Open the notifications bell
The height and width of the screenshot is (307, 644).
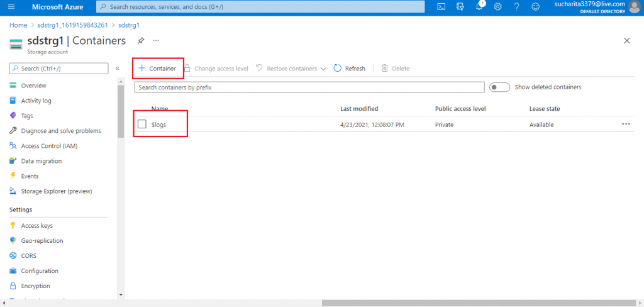[479, 7]
